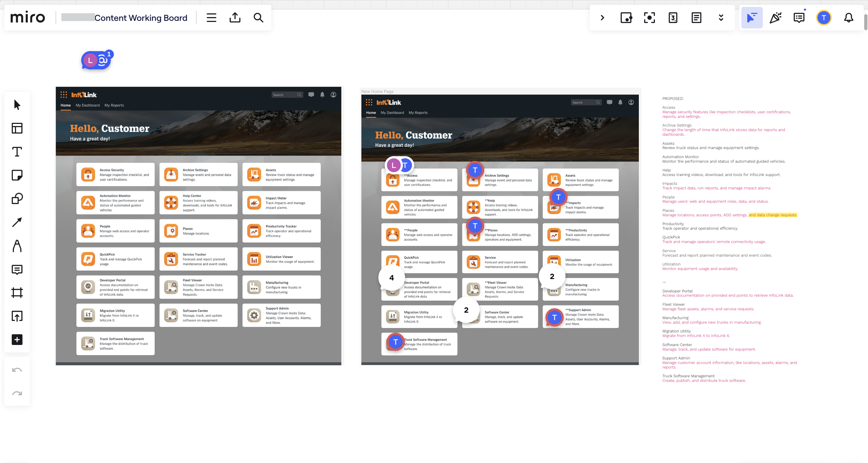Viewport: 868px width, 463px height.
Task: Open more tools plus button
Action: point(17,339)
